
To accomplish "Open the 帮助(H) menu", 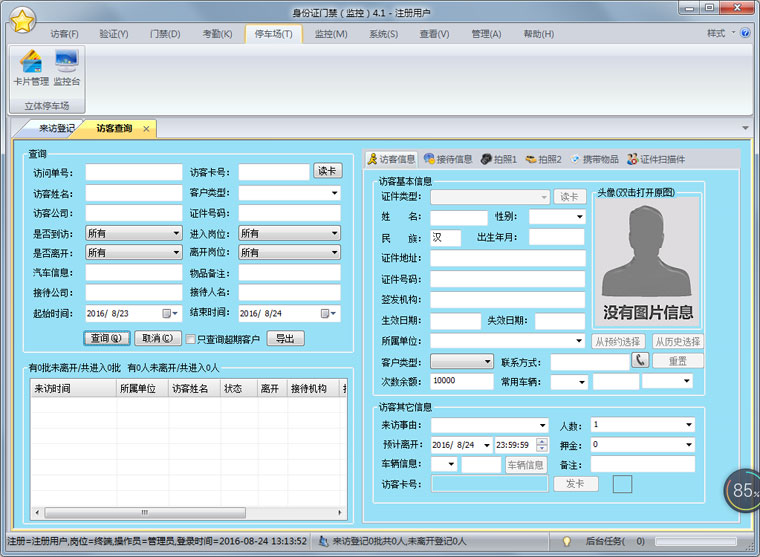I will click(538, 34).
